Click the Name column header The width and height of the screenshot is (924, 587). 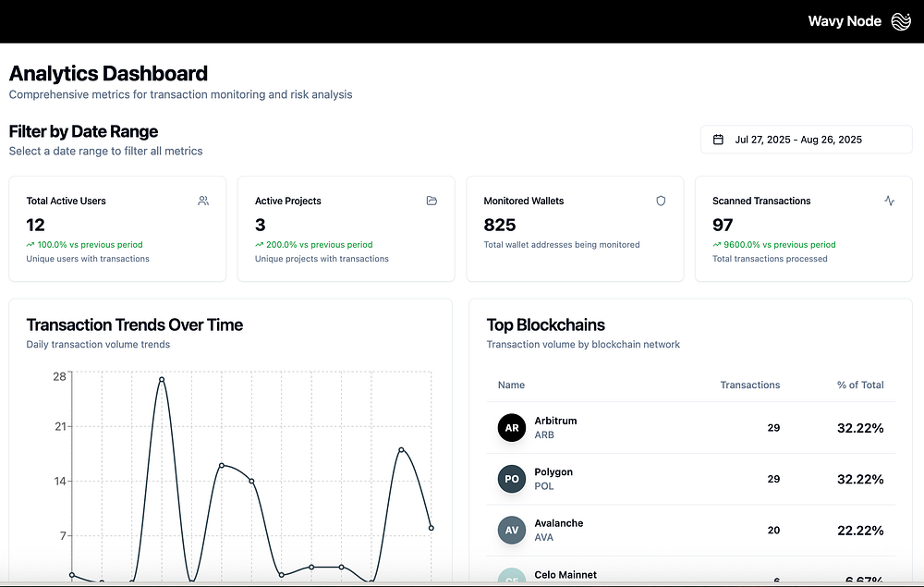click(x=511, y=385)
